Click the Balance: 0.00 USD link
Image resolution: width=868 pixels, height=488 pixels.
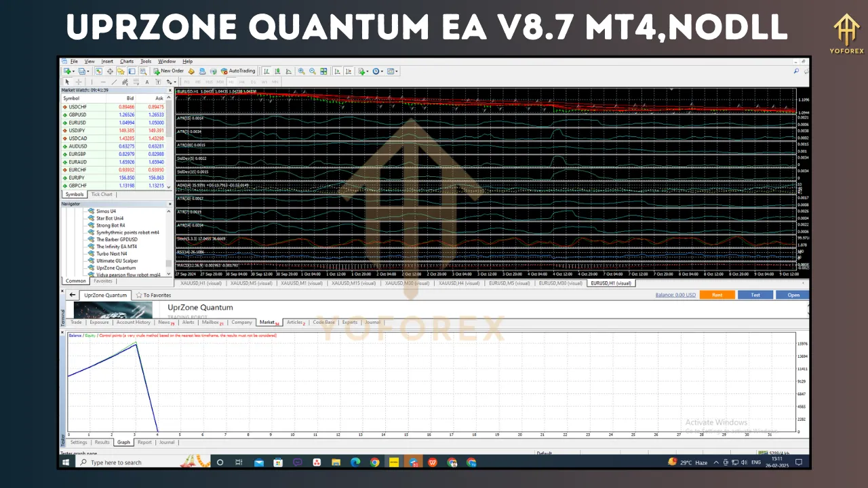click(x=675, y=295)
